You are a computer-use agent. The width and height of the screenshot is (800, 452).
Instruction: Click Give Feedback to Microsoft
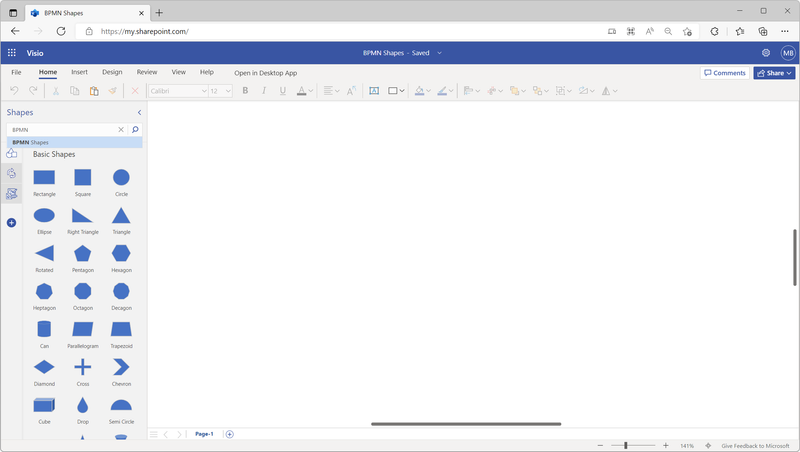(755, 446)
